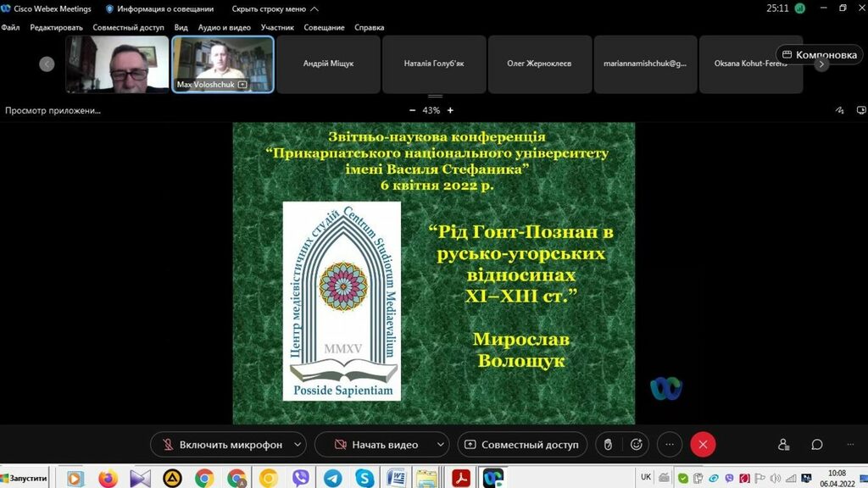Zoom in shared content with plus
The width and height of the screenshot is (868, 488).
tap(450, 110)
